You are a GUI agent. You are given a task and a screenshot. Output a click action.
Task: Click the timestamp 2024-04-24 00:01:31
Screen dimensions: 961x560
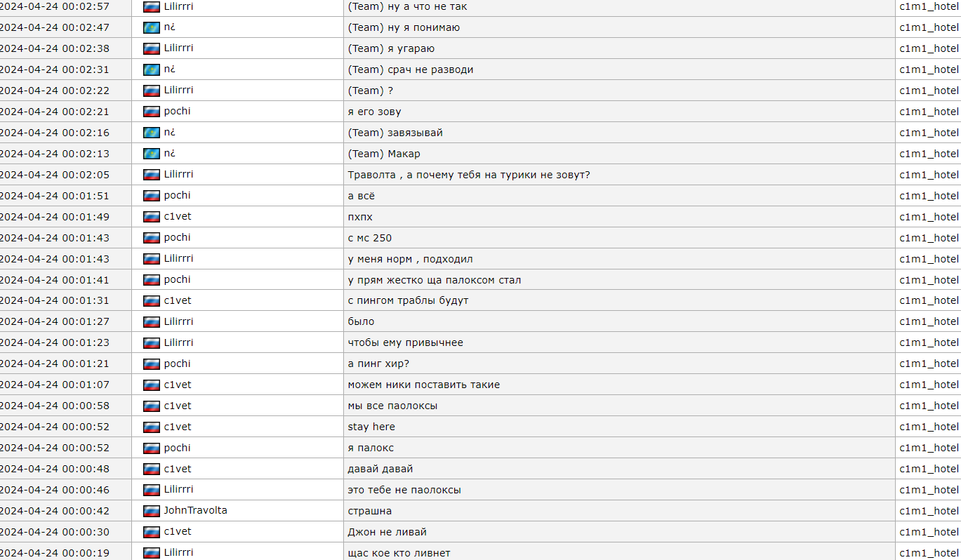tap(54, 300)
